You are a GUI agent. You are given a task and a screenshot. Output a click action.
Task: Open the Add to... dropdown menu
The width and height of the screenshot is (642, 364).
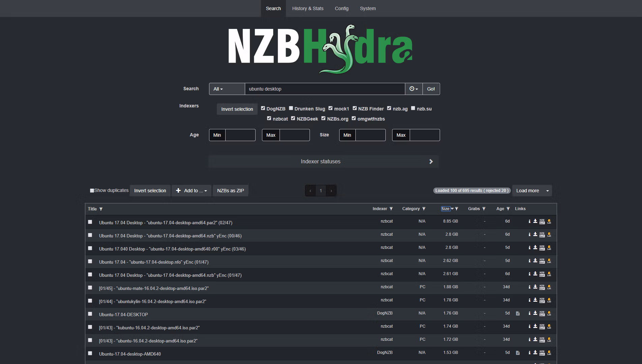191,191
